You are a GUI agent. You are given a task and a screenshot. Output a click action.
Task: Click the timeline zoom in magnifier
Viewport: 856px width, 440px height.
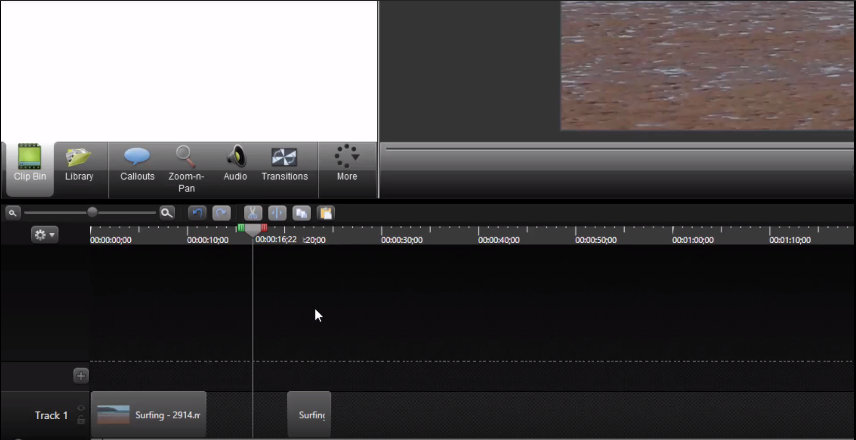167,213
